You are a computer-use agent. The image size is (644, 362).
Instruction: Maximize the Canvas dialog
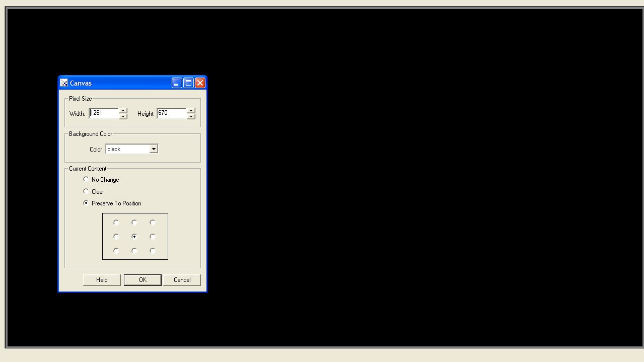click(x=188, y=83)
